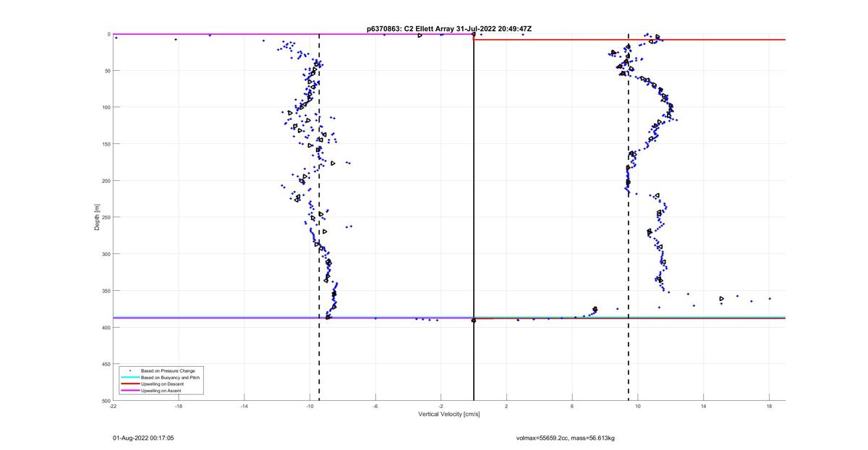Click the y-axis tick label '150'
The width and height of the screenshot is (868, 450).
coord(106,144)
